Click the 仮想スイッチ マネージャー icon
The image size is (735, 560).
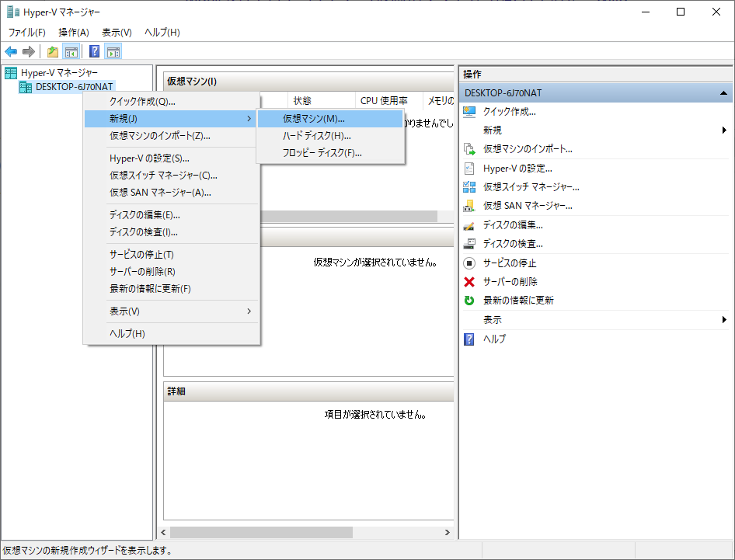point(469,187)
